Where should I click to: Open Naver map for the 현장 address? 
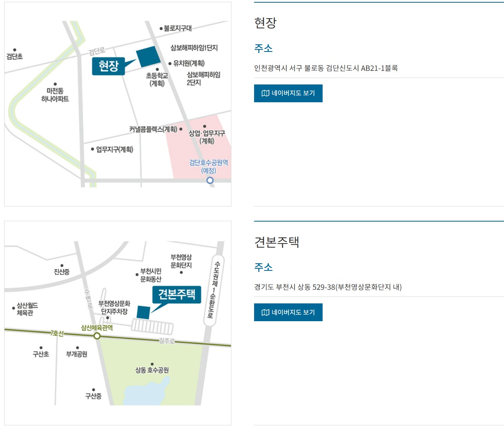288,93
